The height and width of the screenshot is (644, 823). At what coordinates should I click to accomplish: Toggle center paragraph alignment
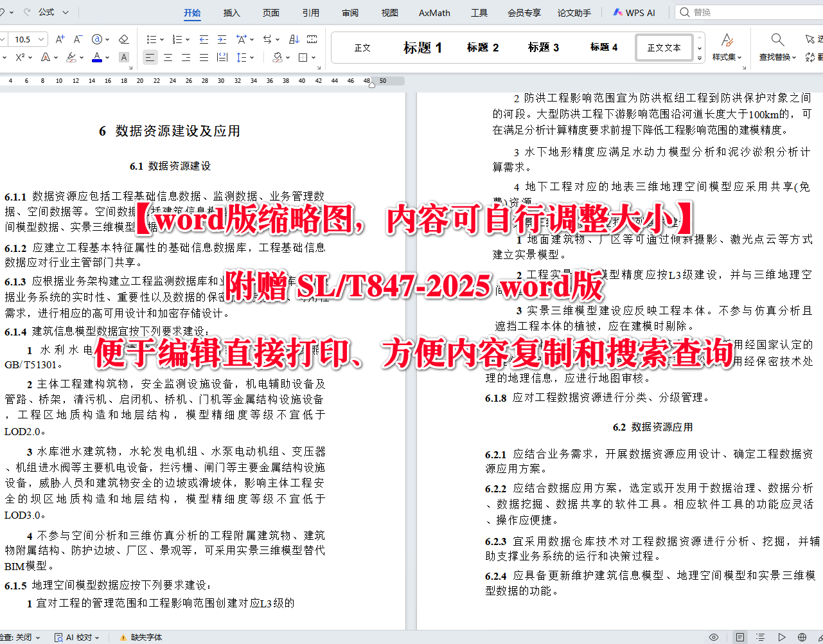point(168,57)
